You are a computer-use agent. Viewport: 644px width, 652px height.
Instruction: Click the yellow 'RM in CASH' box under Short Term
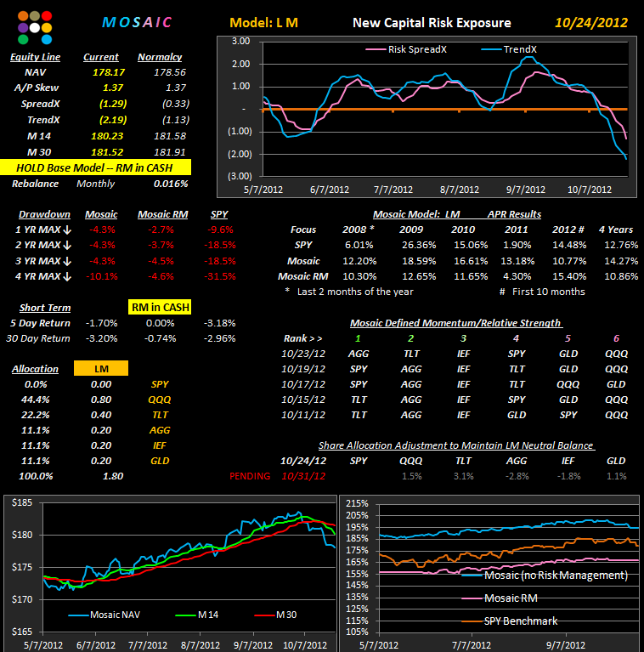point(160,307)
